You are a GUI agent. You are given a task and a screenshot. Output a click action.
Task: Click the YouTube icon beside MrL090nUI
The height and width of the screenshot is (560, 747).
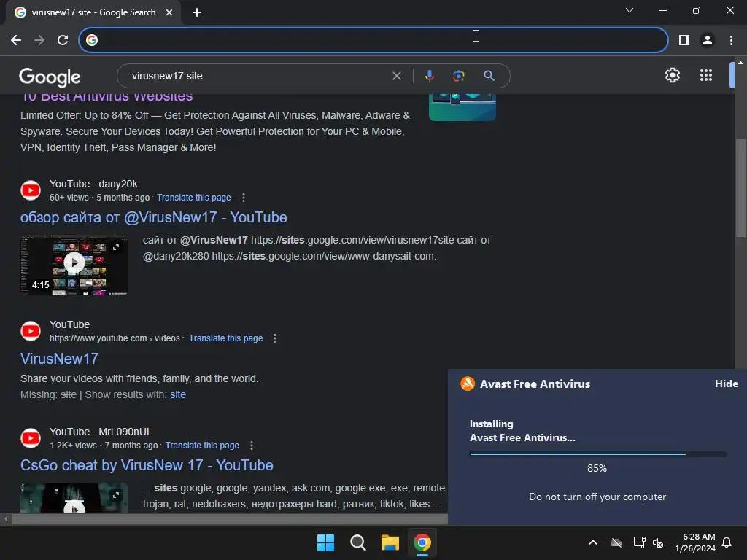[x=31, y=438]
